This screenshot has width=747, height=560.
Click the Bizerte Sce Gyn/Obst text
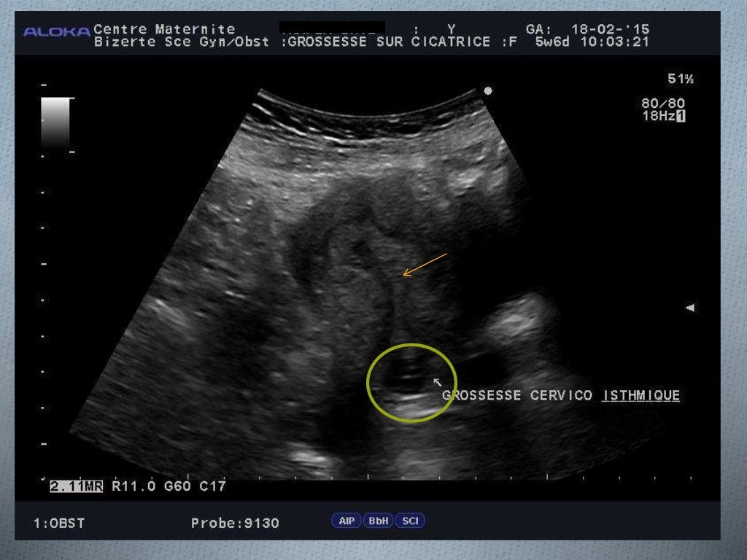[182, 42]
